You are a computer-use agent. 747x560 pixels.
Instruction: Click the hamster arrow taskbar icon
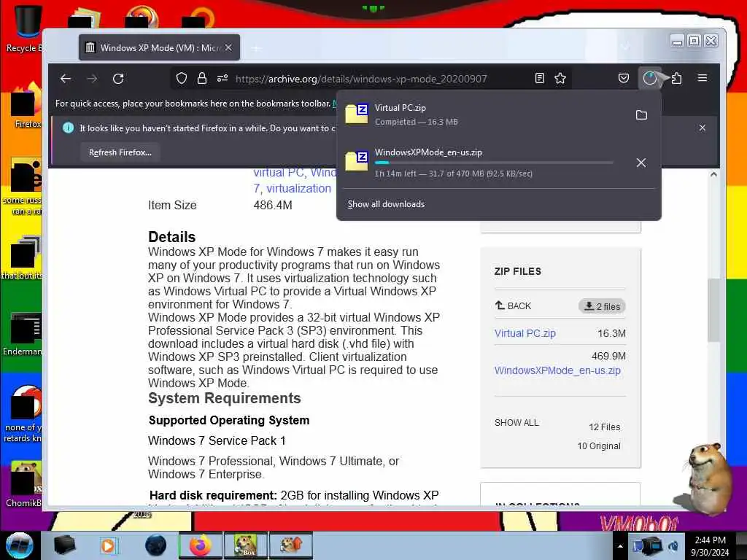point(291,545)
